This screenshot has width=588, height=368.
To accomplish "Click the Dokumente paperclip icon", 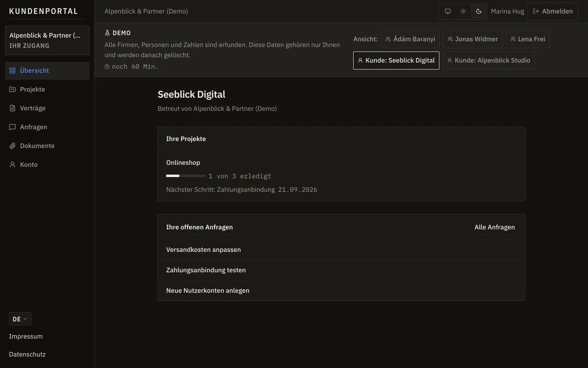I will click(13, 146).
